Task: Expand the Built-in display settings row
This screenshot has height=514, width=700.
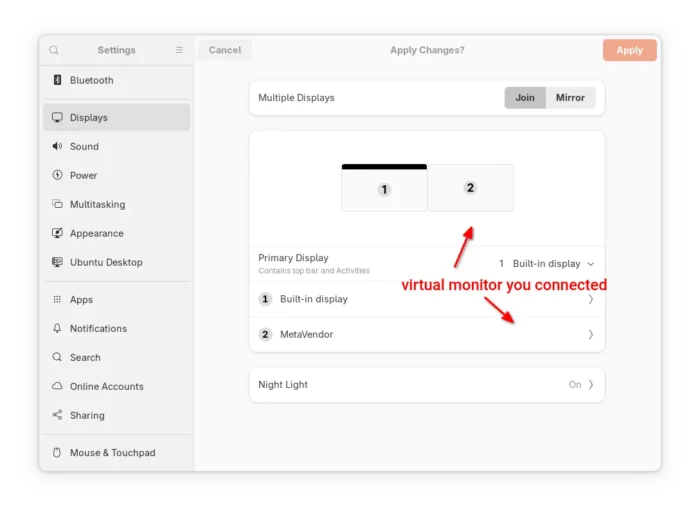Action: click(x=426, y=299)
